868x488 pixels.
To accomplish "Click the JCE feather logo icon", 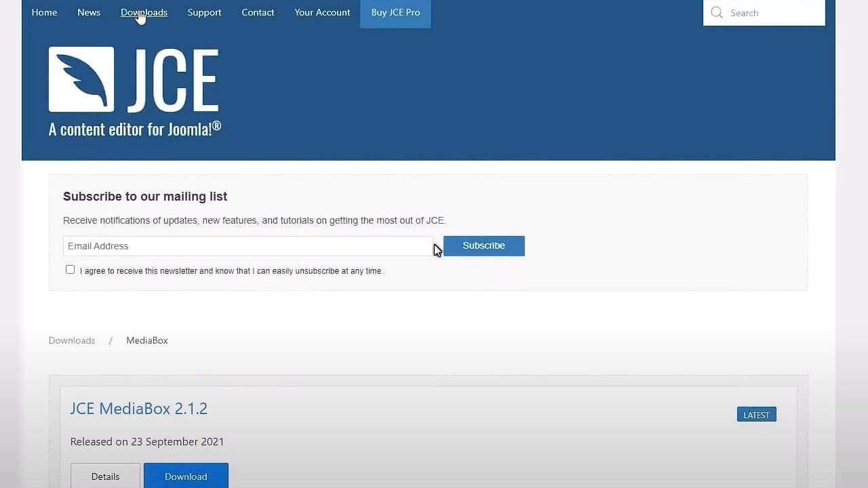I will coord(81,79).
